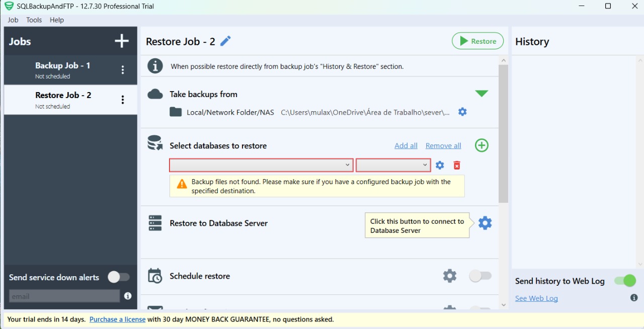Screen dimensions: 644x329
Task: Click the email input field
Action: pyautogui.click(x=64, y=296)
